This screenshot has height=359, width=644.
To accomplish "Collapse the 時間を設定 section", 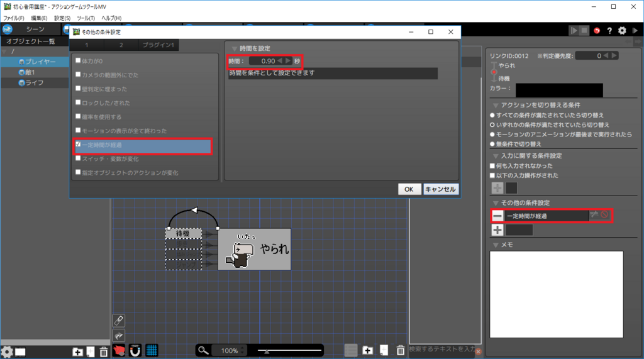I will click(235, 48).
